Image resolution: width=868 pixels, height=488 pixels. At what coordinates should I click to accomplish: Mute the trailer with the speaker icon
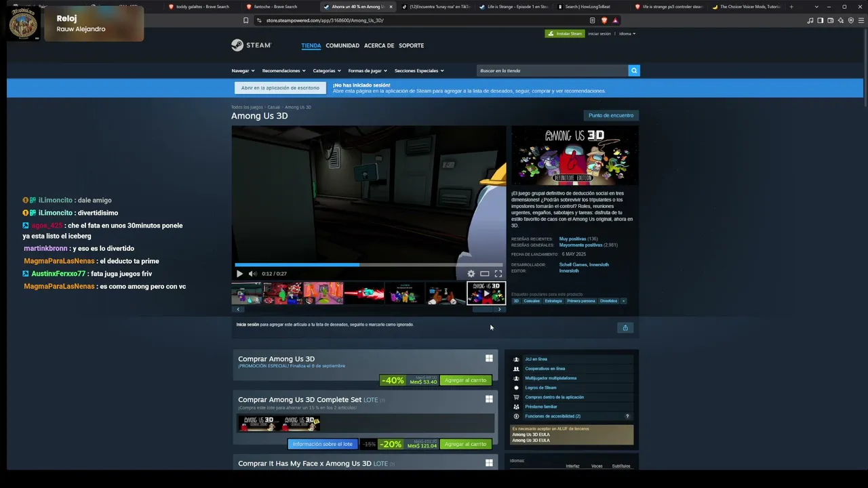point(252,274)
